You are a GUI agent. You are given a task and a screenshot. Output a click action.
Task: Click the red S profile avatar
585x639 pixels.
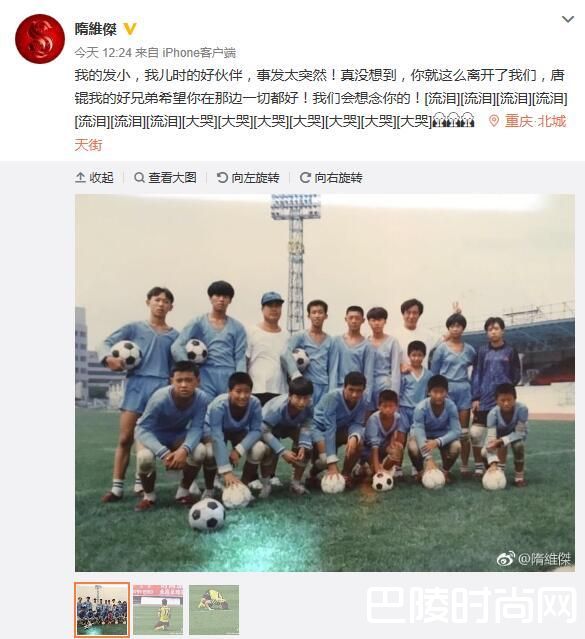click(x=40, y=39)
